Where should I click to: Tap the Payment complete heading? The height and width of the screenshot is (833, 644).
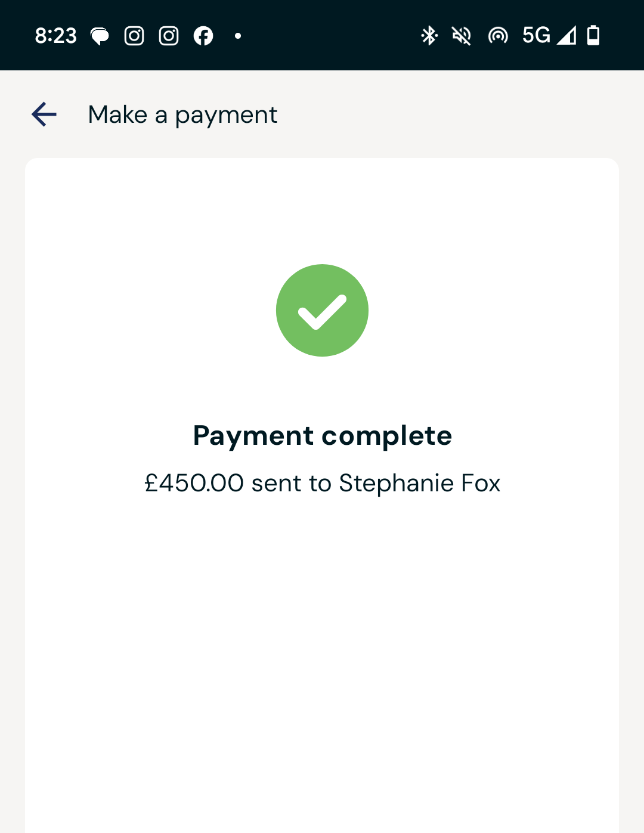[323, 436]
